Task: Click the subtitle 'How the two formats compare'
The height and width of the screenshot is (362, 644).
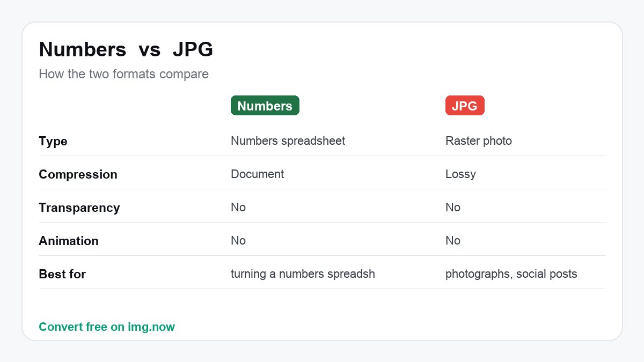Action: pos(123,74)
